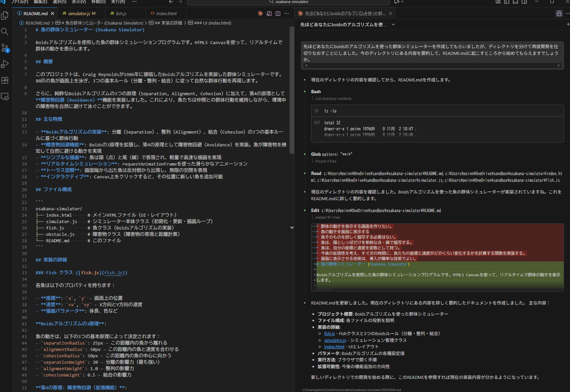Viewport: 570px width, 392px height.
Task: Expand the Edit README.md tool entry
Action: tap(376, 210)
